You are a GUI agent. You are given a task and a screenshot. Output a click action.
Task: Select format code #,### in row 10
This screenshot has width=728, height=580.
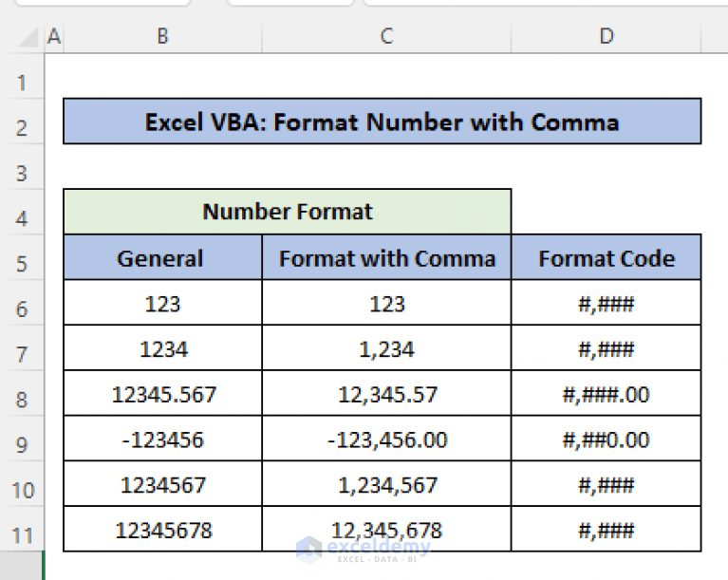point(606,484)
